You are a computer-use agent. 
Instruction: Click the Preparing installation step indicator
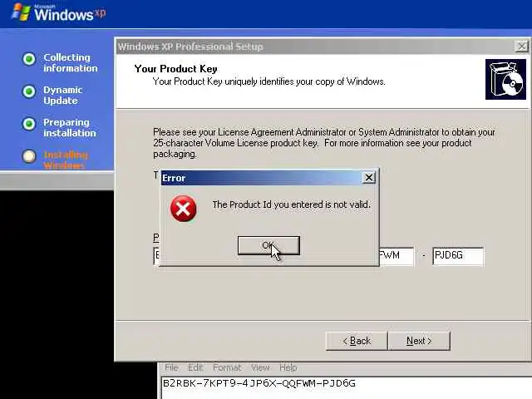(x=29, y=124)
